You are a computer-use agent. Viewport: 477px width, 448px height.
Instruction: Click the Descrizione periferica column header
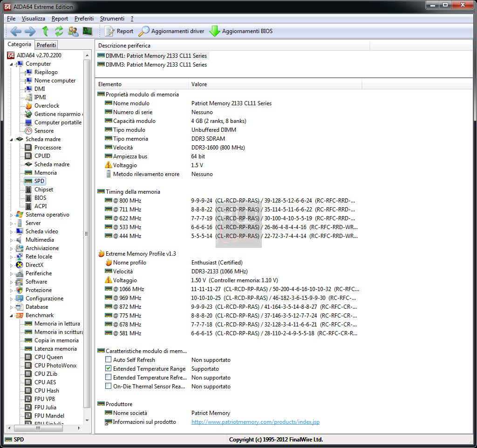coord(233,46)
